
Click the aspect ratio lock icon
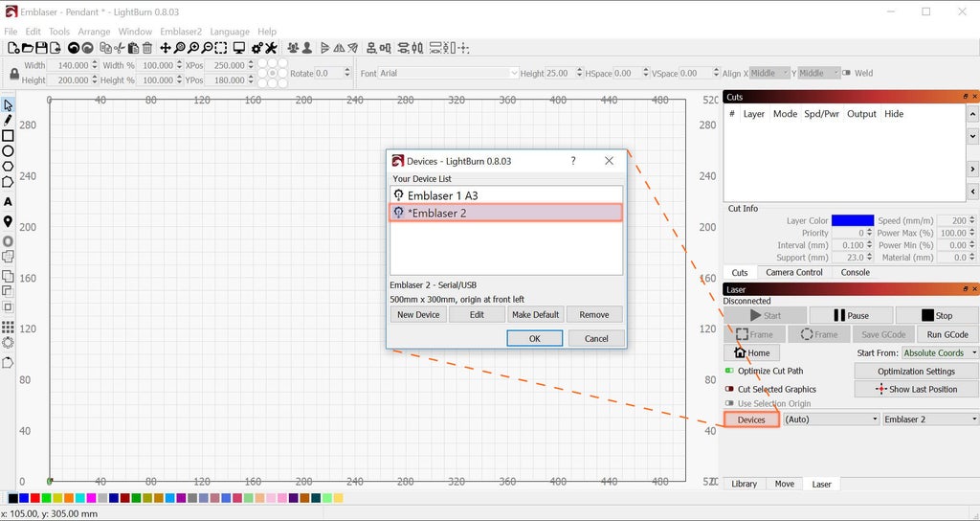click(14, 74)
